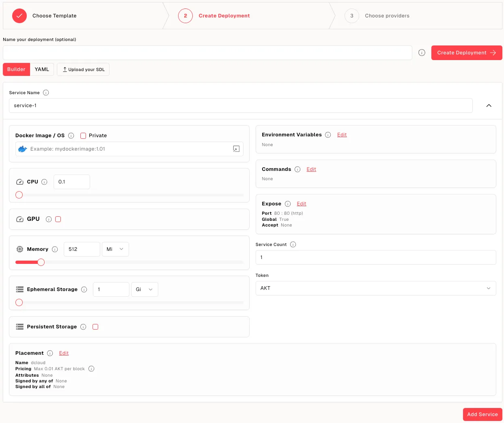Click the info icon next to Service Name
This screenshot has width=504, height=423.
click(46, 93)
